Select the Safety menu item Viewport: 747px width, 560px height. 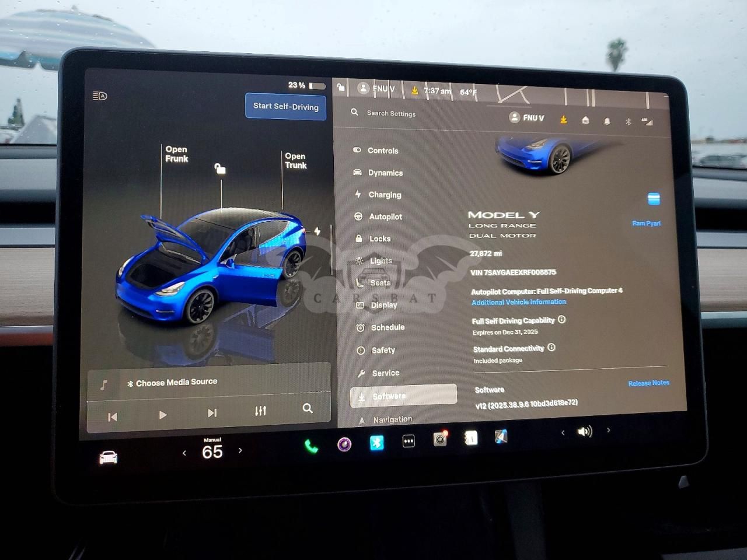(376, 350)
